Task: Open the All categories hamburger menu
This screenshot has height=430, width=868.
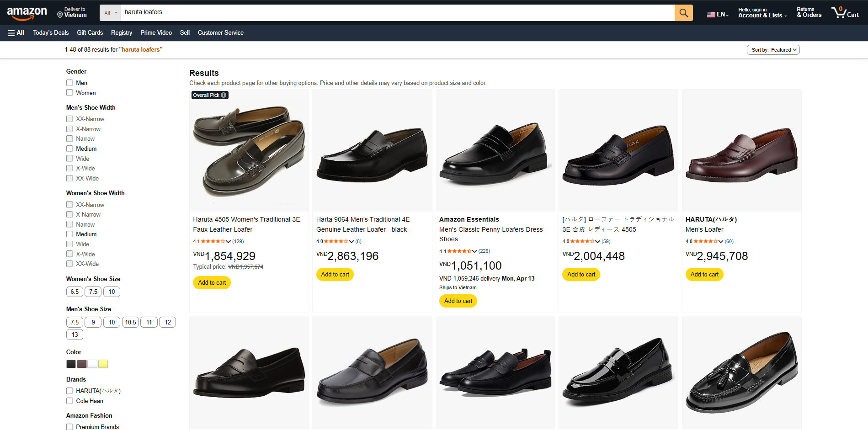Action: pyautogui.click(x=16, y=32)
